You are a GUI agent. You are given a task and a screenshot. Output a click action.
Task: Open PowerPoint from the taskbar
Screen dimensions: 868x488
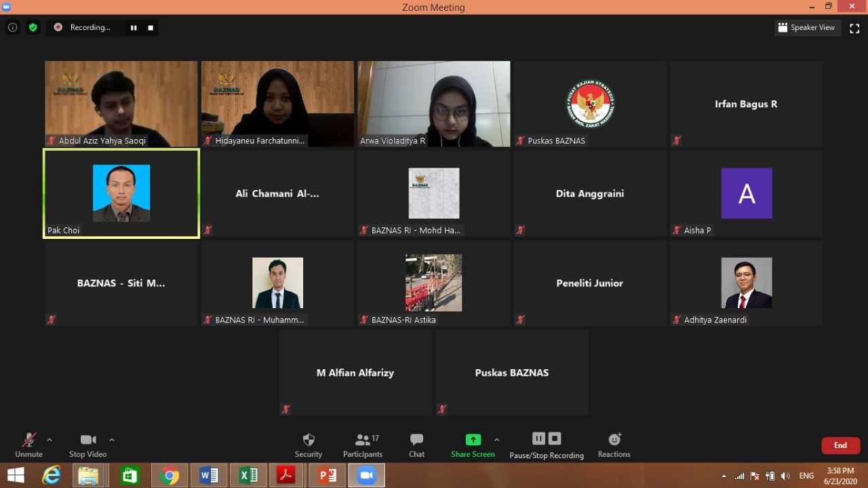(x=328, y=475)
